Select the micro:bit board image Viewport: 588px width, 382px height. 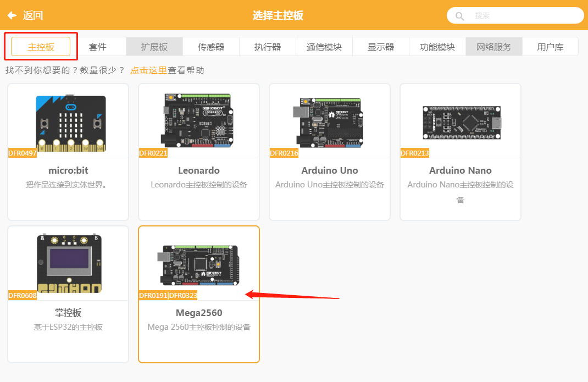coord(70,124)
